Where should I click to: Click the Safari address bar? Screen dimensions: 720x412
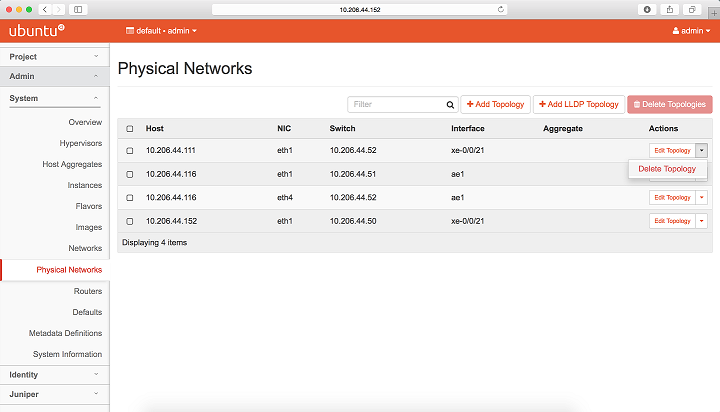(x=360, y=9)
